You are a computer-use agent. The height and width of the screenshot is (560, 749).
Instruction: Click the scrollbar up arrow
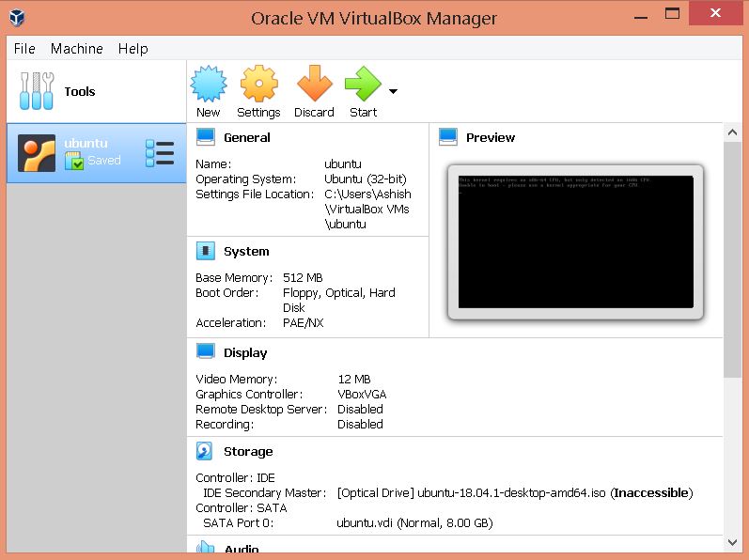click(x=733, y=132)
